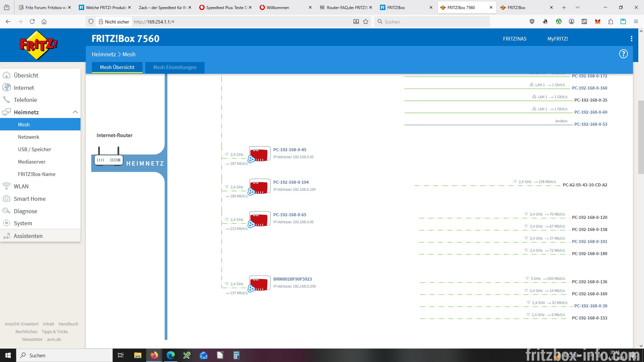Click the Internet-Router device icon
The image size is (644, 362).
coord(108,156)
